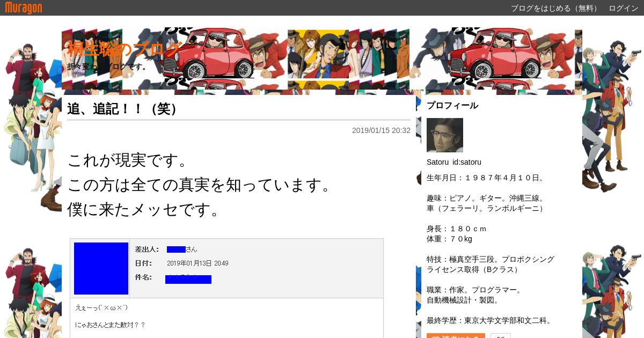Select the ライセンス取得（Bクラス） line
644x338 pixels.
click(x=473, y=269)
